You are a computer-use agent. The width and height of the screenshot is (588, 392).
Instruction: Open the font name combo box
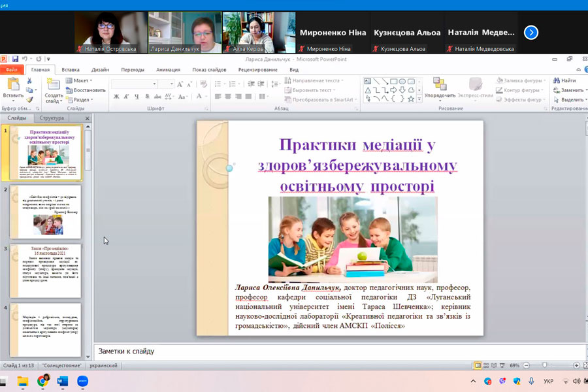[134, 84]
